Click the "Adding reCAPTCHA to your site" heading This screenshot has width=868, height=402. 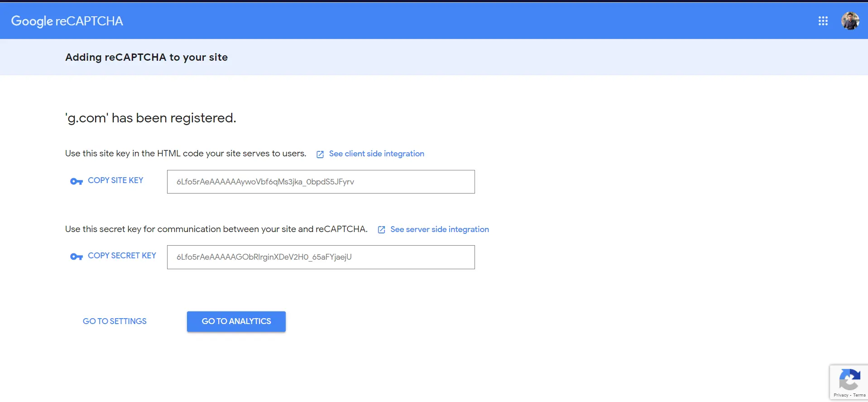(x=146, y=57)
